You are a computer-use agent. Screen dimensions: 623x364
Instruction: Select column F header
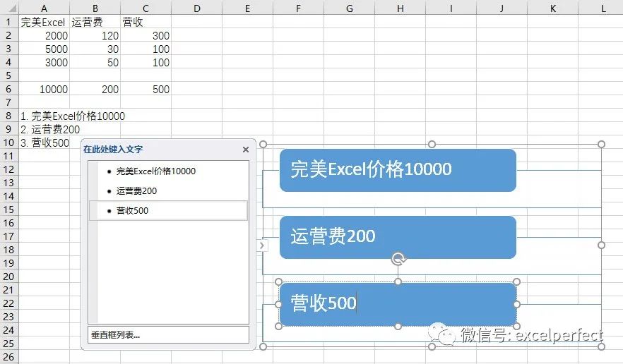[298, 8]
